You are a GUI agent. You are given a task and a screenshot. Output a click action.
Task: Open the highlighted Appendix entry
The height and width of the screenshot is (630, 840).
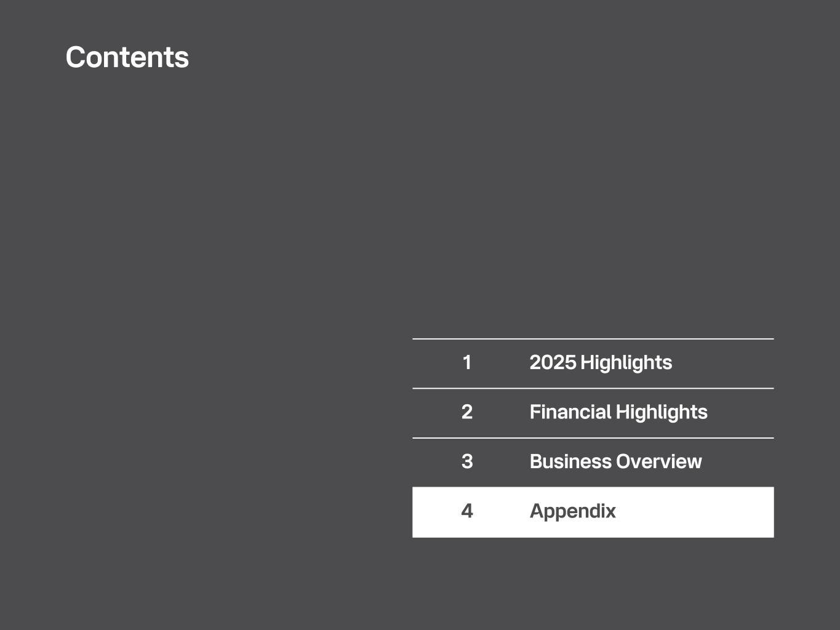[x=572, y=511]
